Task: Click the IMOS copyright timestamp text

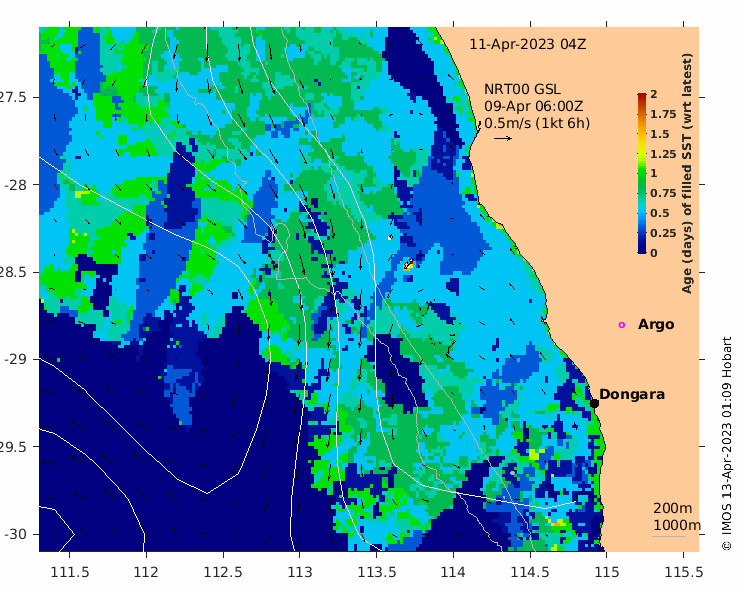Action: [727, 443]
